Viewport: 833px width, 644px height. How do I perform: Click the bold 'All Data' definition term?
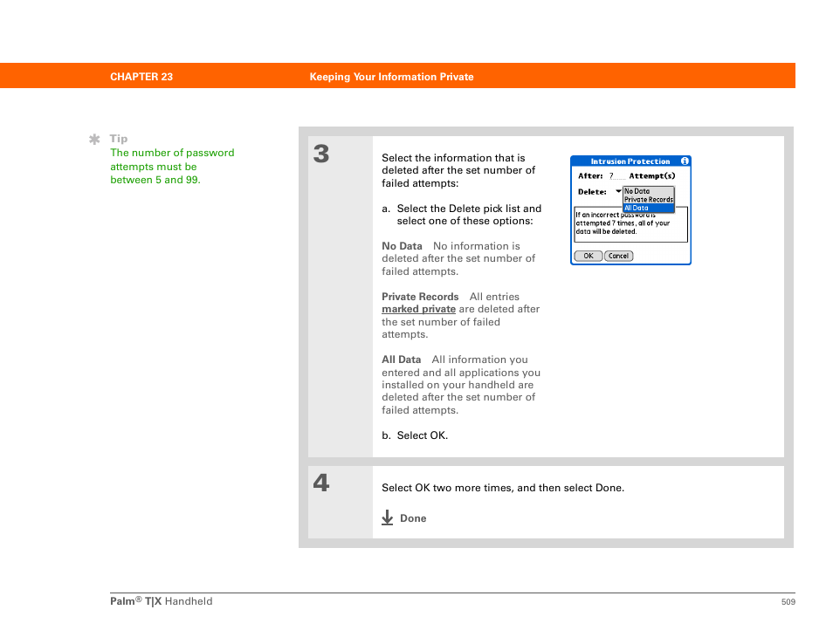[401, 360]
